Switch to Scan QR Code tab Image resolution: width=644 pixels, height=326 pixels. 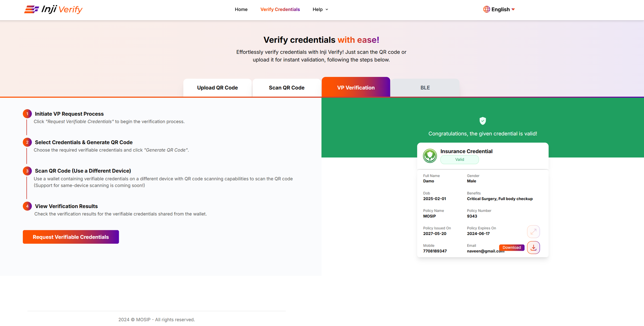[x=286, y=88]
